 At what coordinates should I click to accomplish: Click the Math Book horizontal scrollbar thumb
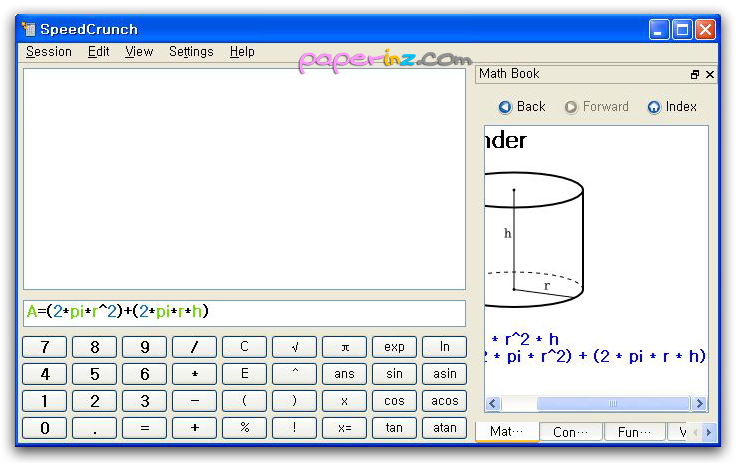click(613, 403)
